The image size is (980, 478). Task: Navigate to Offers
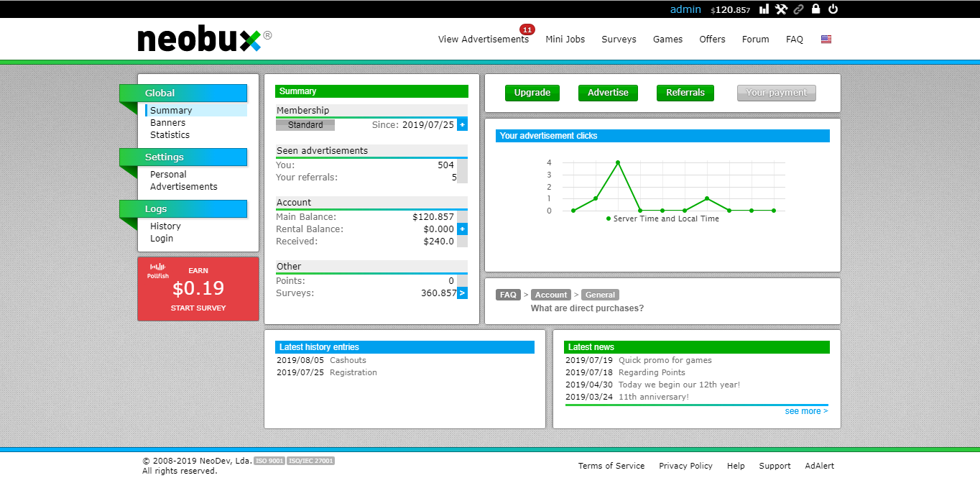712,40
